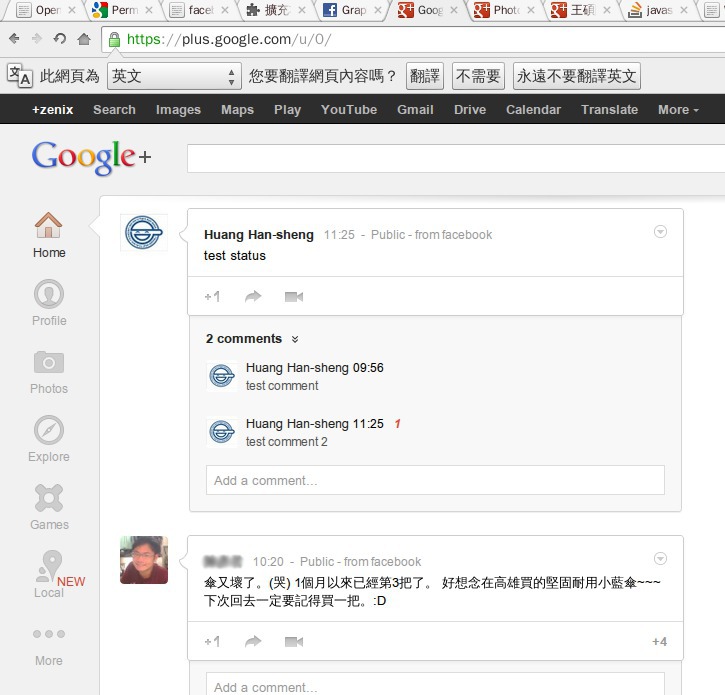Click the translate bar language icon
This screenshot has width=725, height=695.
tap(20, 75)
